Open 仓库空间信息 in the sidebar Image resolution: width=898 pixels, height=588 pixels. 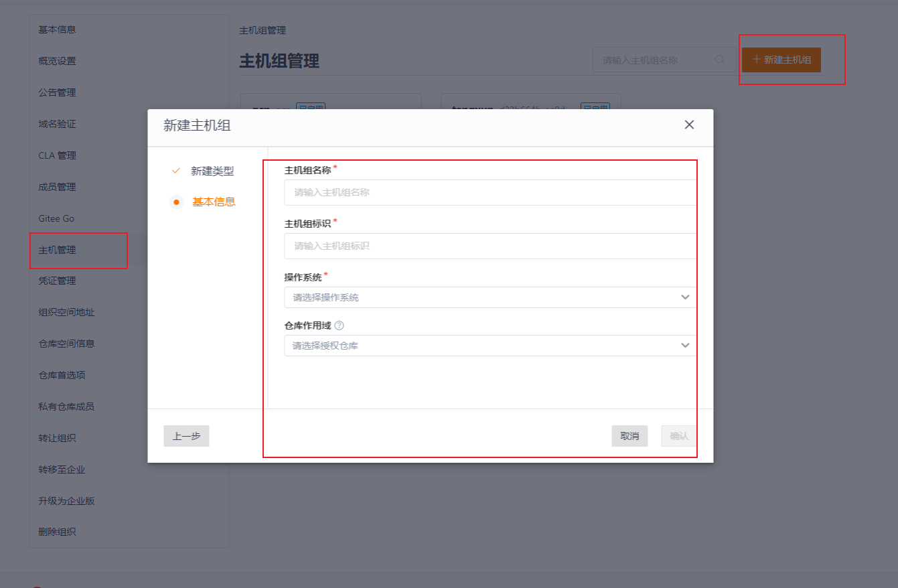66,344
